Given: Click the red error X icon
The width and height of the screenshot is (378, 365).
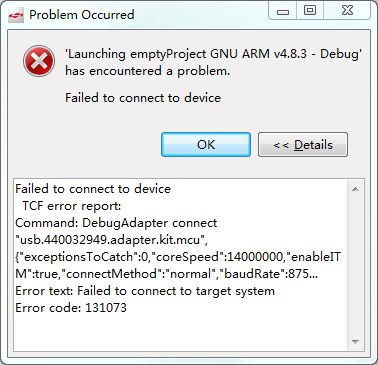Looking at the screenshot, I should [x=39, y=61].
